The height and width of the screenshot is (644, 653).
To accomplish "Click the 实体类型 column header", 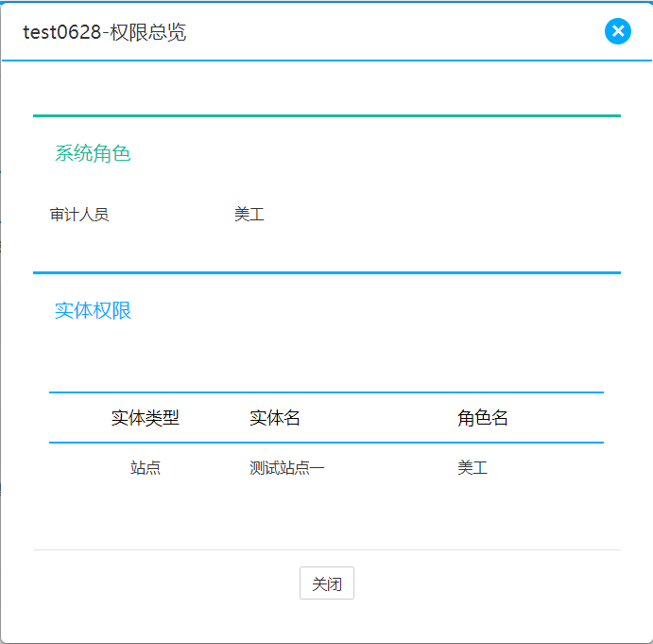I will tap(145, 418).
